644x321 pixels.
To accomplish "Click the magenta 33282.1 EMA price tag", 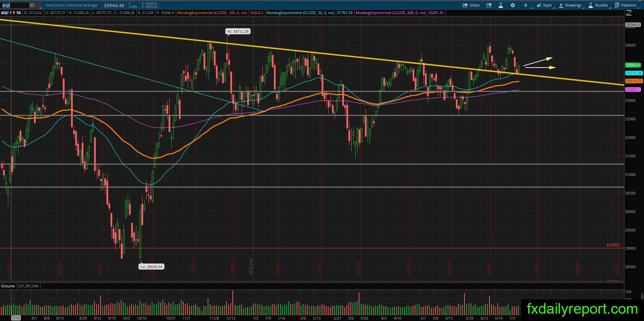I will point(633,90).
